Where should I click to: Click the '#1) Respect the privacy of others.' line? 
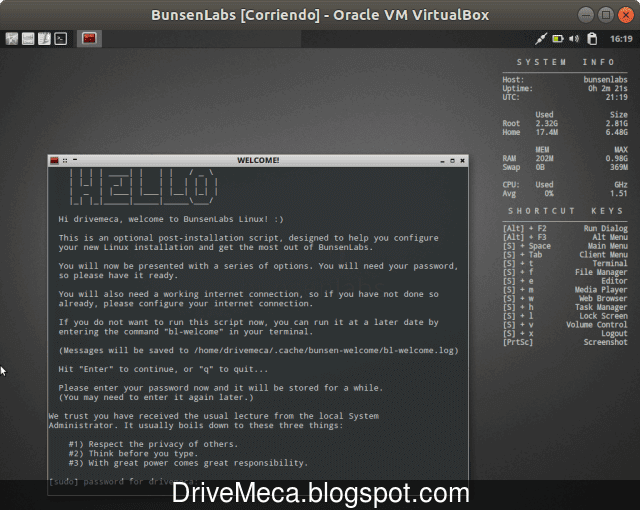coord(153,444)
